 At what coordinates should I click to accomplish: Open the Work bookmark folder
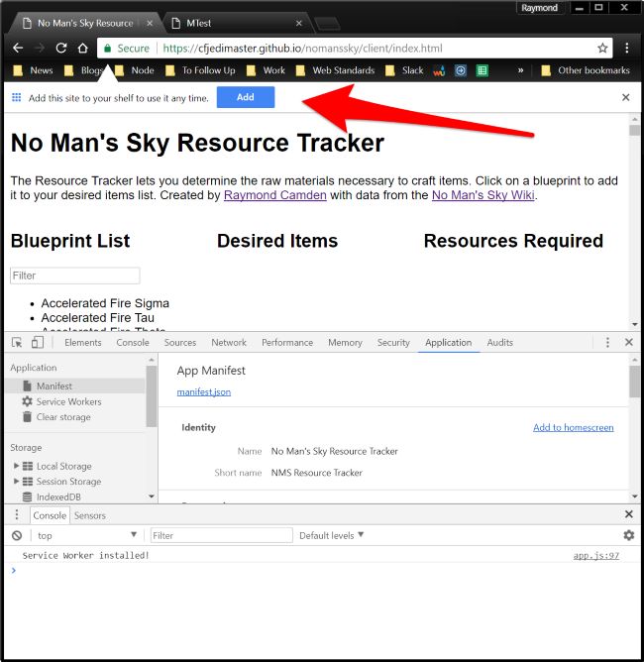(x=267, y=70)
